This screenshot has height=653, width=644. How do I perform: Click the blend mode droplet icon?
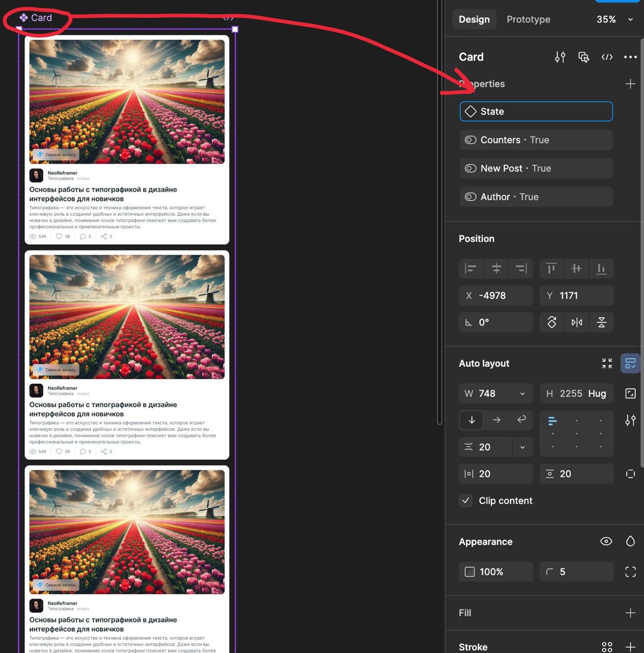(630, 541)
